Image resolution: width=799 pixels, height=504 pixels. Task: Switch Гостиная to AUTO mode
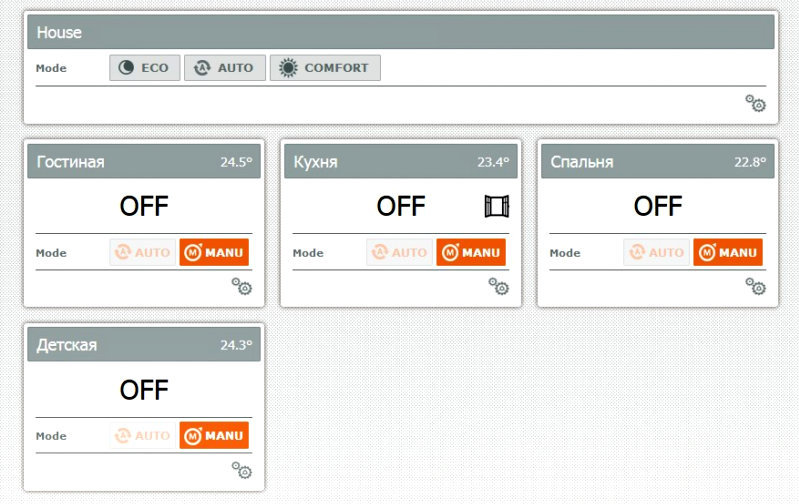pos(143,252)
